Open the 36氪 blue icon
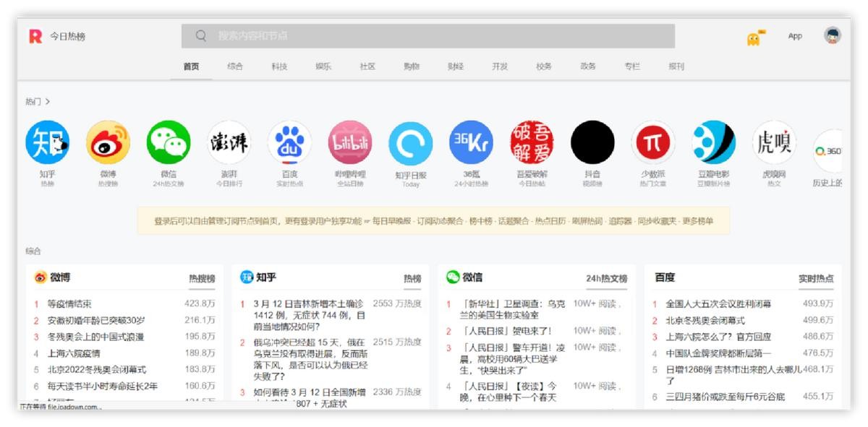The height and width of the screenshot is (427, 868). click(471, 143)
